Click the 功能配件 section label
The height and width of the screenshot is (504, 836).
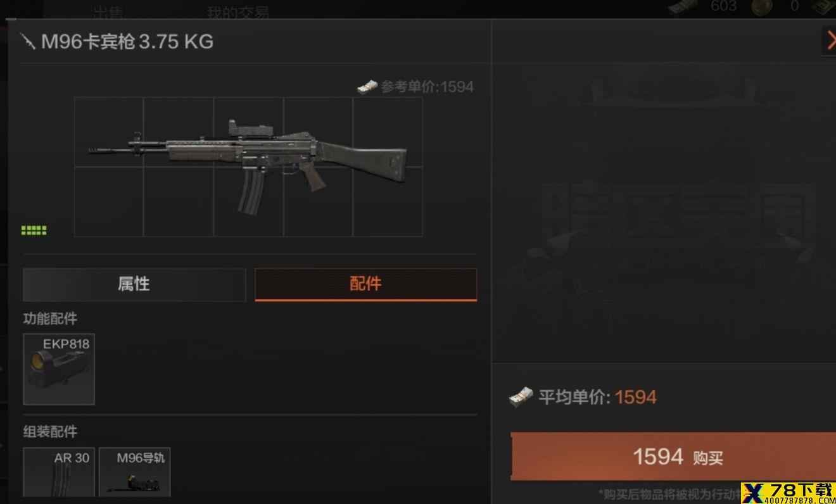(50, 318)
